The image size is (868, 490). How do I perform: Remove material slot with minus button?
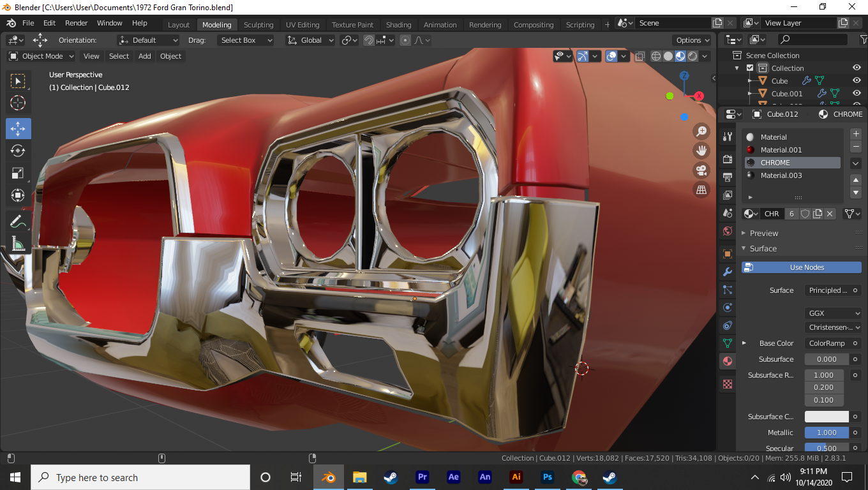pos(856,147)
